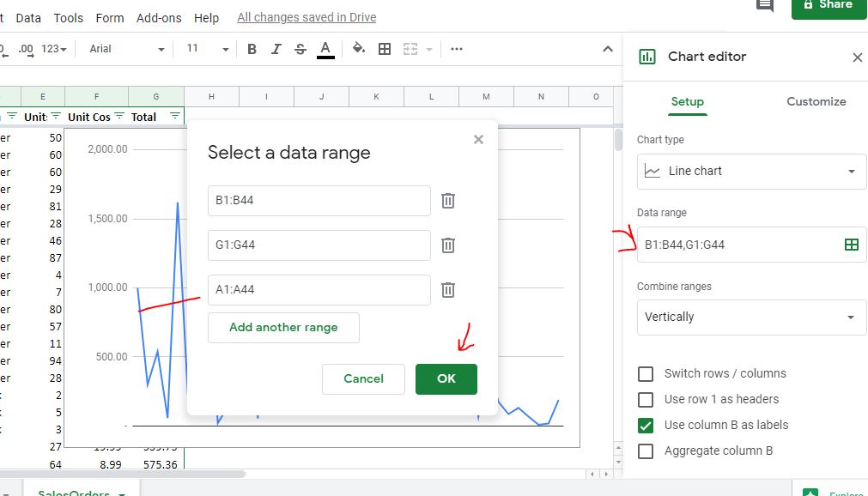Uncheck Use column B as labels

tap(645, 425)
